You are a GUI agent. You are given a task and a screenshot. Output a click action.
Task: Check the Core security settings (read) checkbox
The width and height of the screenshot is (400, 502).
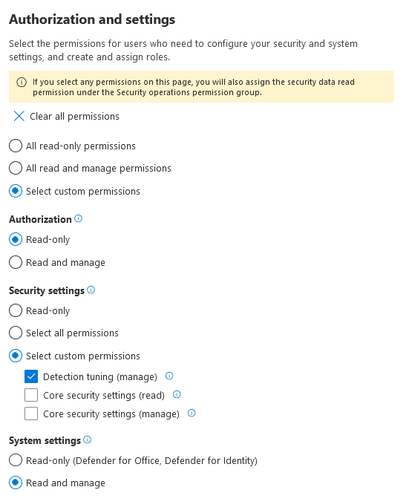point(31,395)
